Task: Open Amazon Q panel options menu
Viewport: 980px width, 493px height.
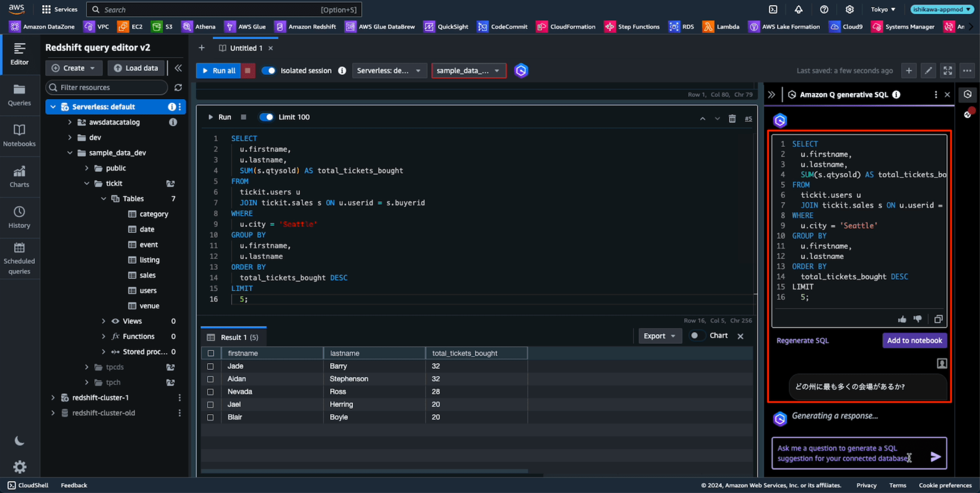Action: pyautogui.click(x=936, y=94)
